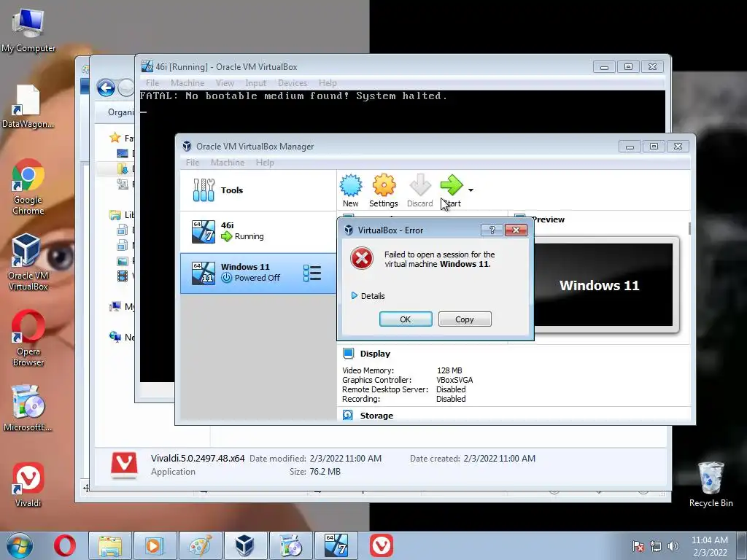Click the green Start arrow icon
747x560 pixels.
(x=451, y=184)
